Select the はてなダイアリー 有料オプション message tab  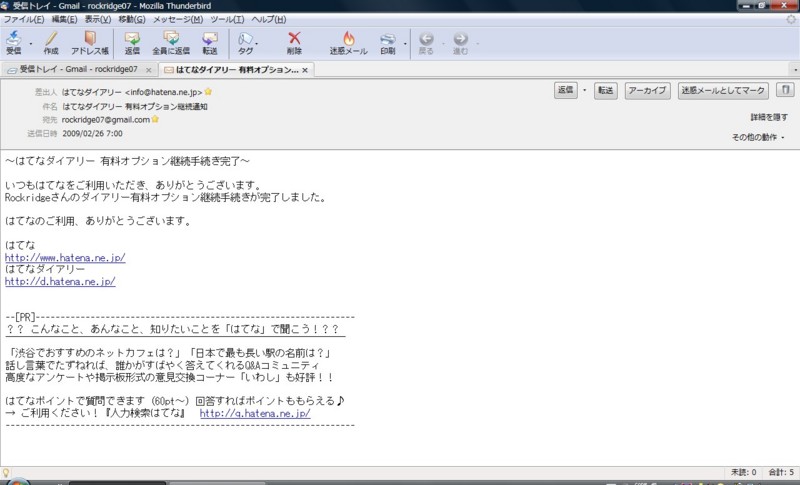(x=236, y=69)
